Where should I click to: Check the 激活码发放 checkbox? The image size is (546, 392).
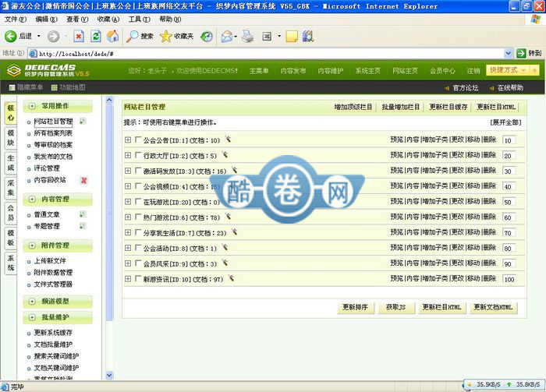pyautogui.click(x=138, y=171)
